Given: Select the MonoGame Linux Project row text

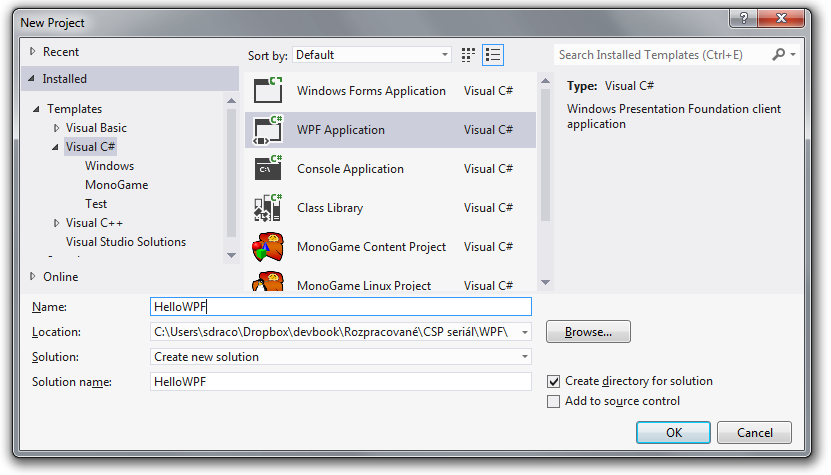Looking at the screenshot, I should 364,285.
